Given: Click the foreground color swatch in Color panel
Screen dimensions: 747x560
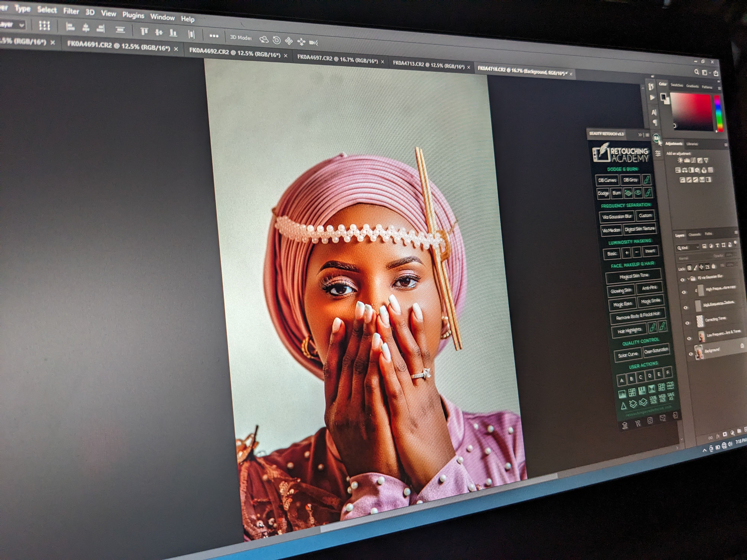Looking at the screenshot, I should click(663, 97).
